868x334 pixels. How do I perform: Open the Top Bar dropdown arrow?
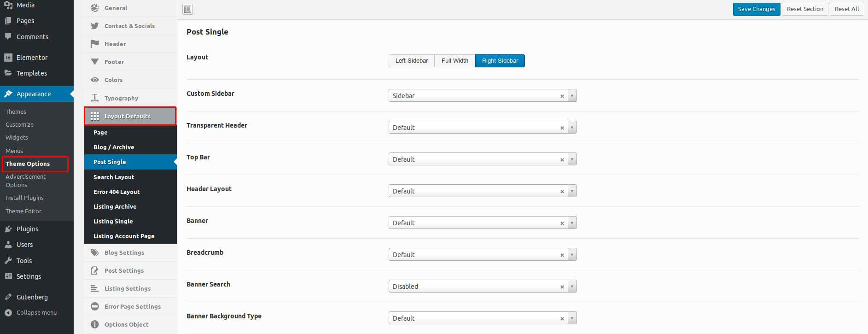click(572, 159)
